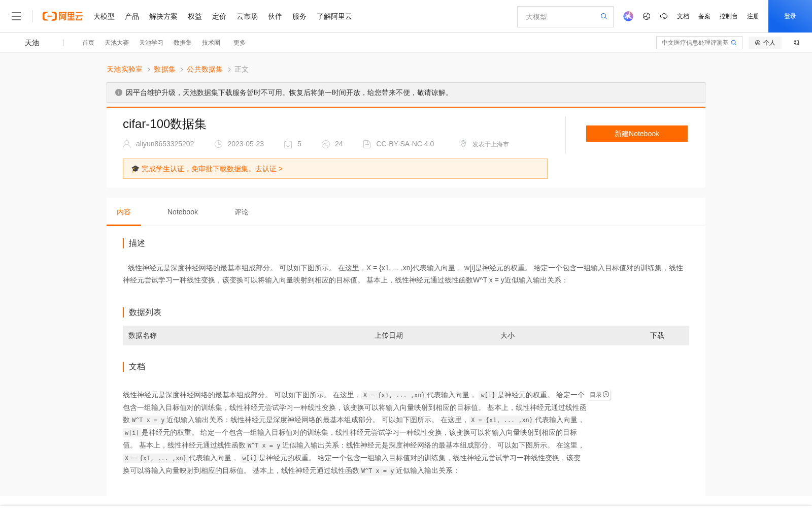Click the fullscreen expand icon

(x=797, y=43)
